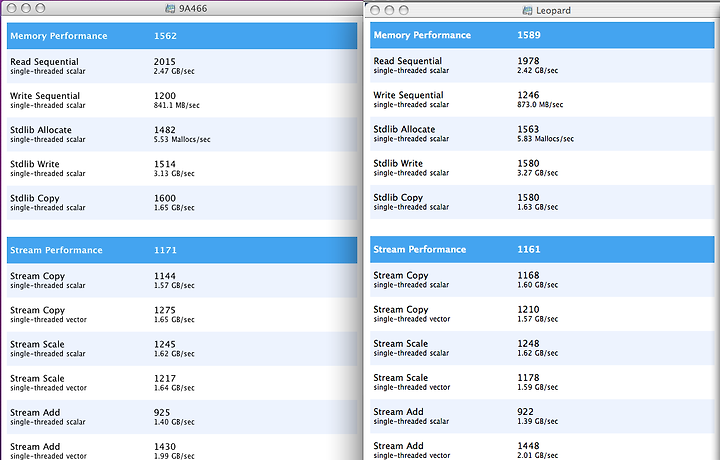Click the Leopard window title text
Viewport: 720px width, 460px height.
point(553,10)
